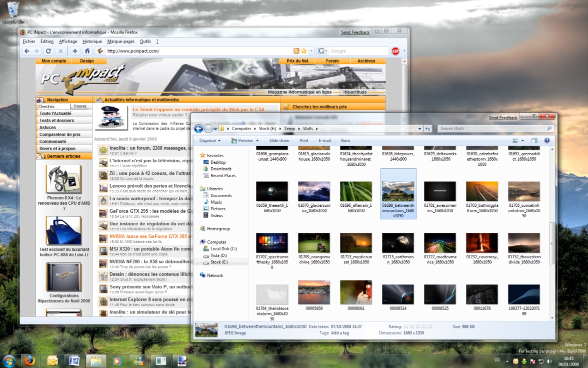This screenshot has width=588, height=368.
Task: Click the magnifier in Search Walls box
Action: [x=549, y=128]
